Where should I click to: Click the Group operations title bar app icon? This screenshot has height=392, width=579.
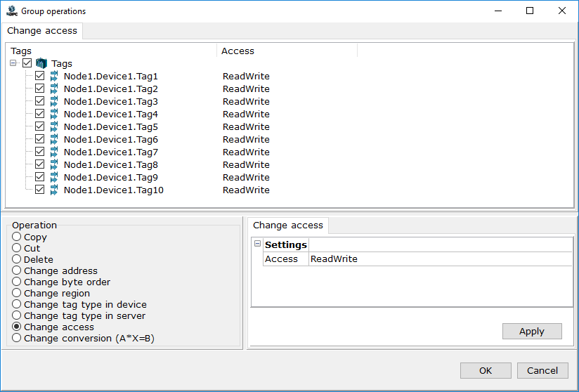click(x=12, y=11)
